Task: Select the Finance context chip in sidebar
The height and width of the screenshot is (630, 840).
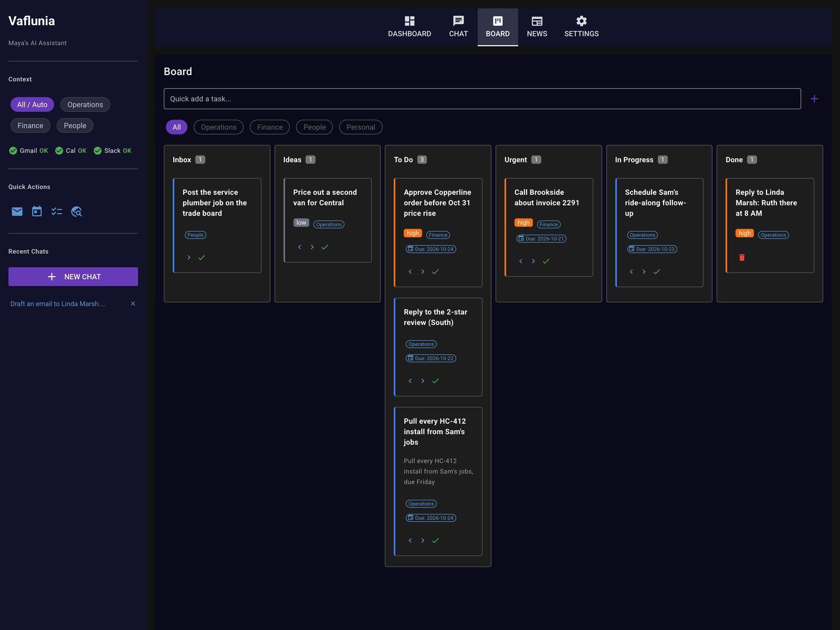Action: click(30, 125)
